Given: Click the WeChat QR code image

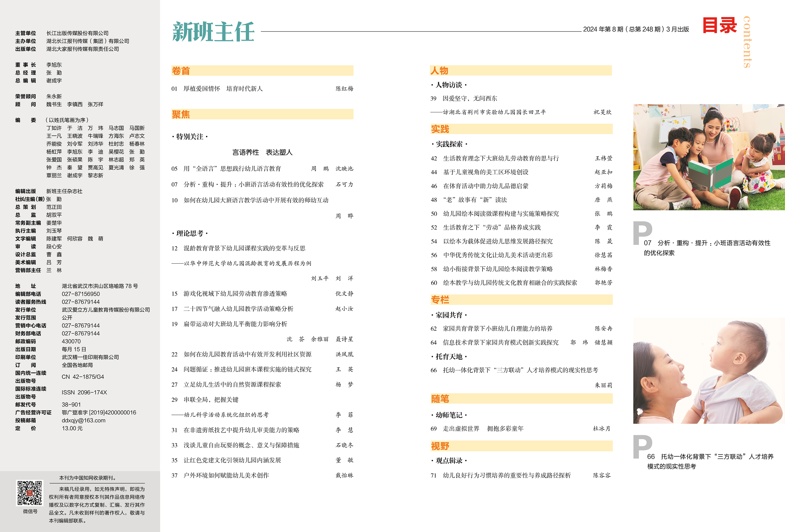Looking at the screenshot, I should (30, 493).
